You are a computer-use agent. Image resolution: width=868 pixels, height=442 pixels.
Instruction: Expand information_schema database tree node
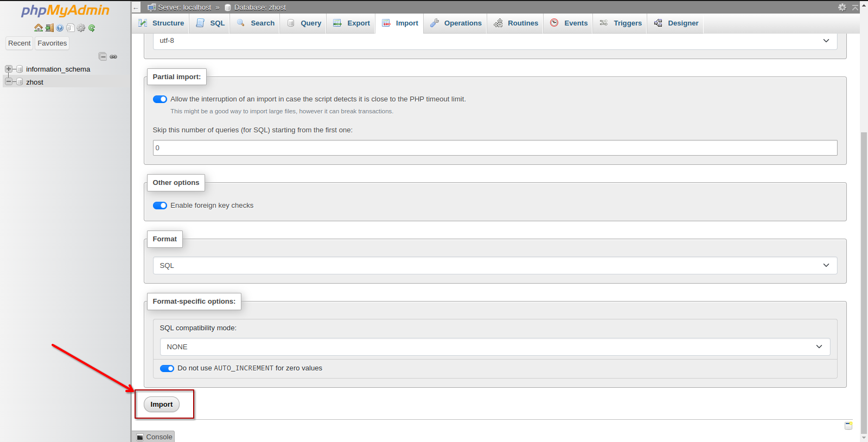9,69
